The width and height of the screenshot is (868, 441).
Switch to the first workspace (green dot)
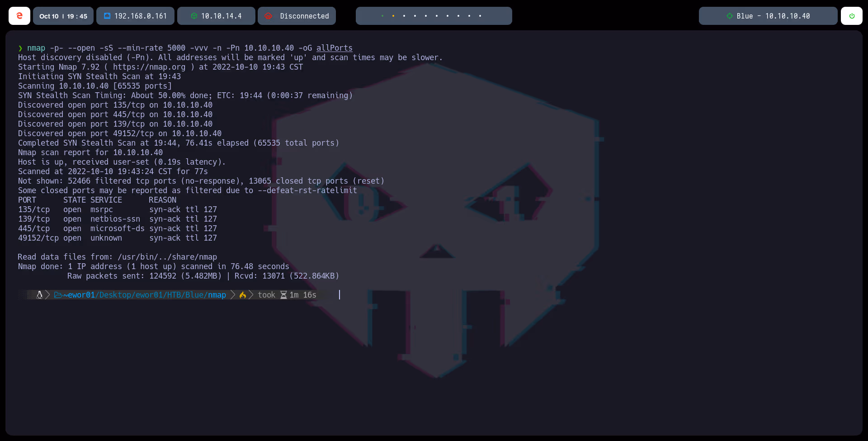click(x=382, y=16)
